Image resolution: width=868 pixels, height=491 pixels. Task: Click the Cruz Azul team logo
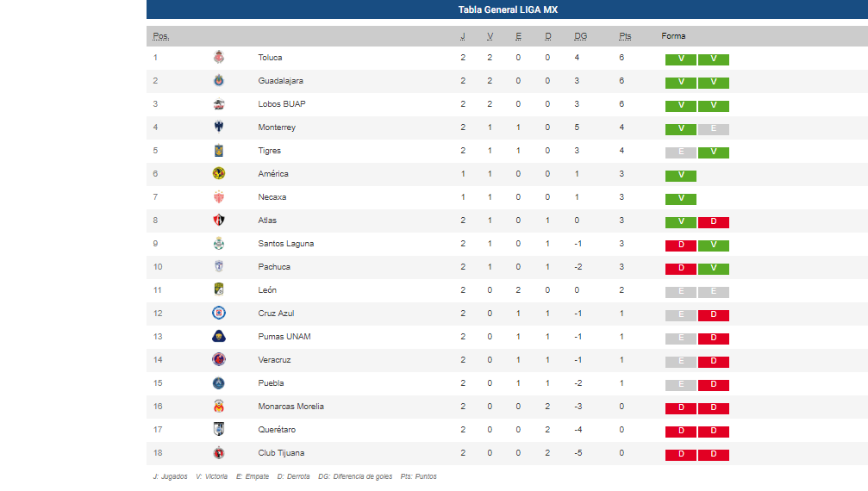(219, 314)
